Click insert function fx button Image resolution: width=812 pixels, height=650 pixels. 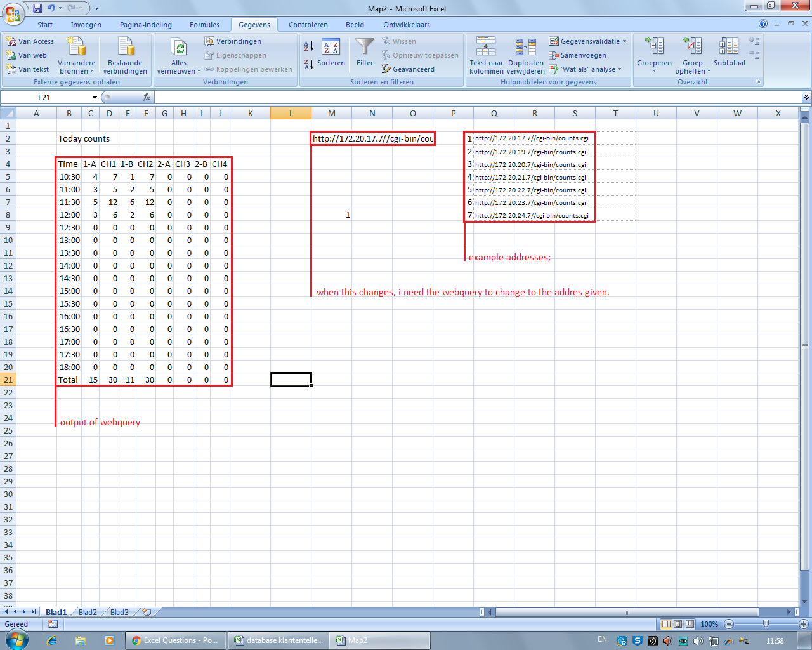[147, 97]
